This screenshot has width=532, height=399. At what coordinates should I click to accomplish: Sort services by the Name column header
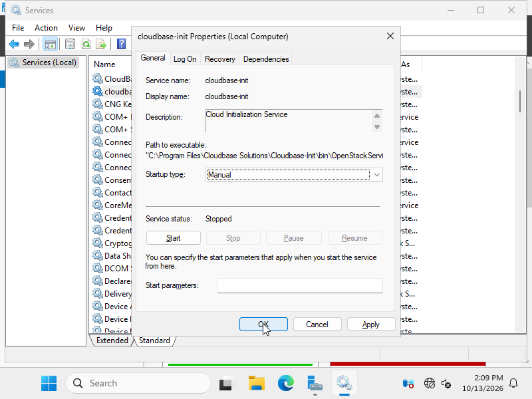click(x=104, y=65)
